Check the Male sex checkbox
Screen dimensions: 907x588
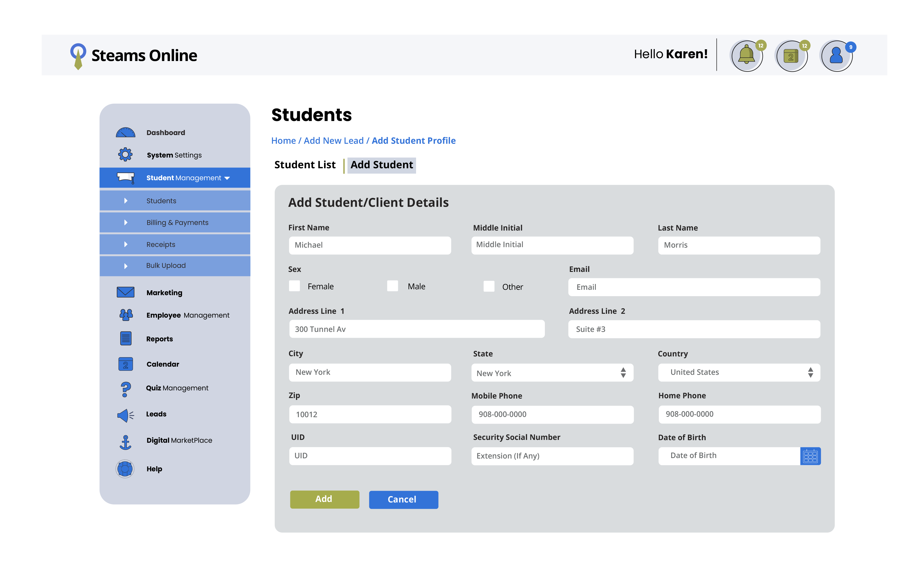(x=392, y=286)
